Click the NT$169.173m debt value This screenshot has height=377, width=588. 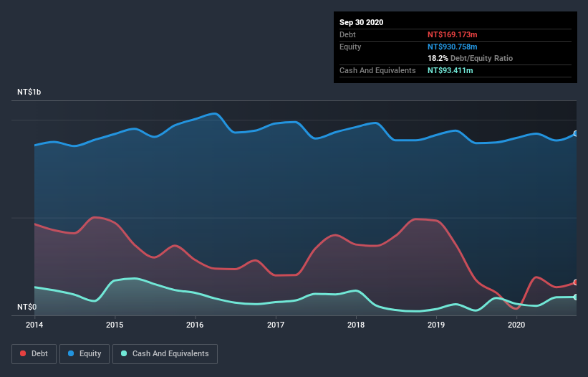coord(452,34)
